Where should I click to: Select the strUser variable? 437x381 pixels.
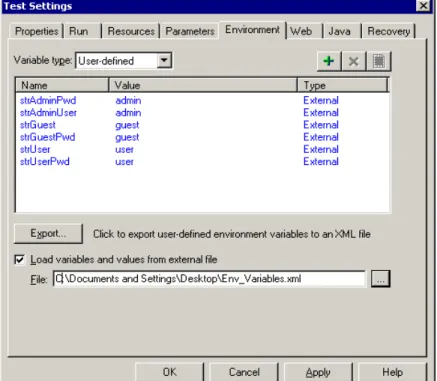[x=35, y=149]
